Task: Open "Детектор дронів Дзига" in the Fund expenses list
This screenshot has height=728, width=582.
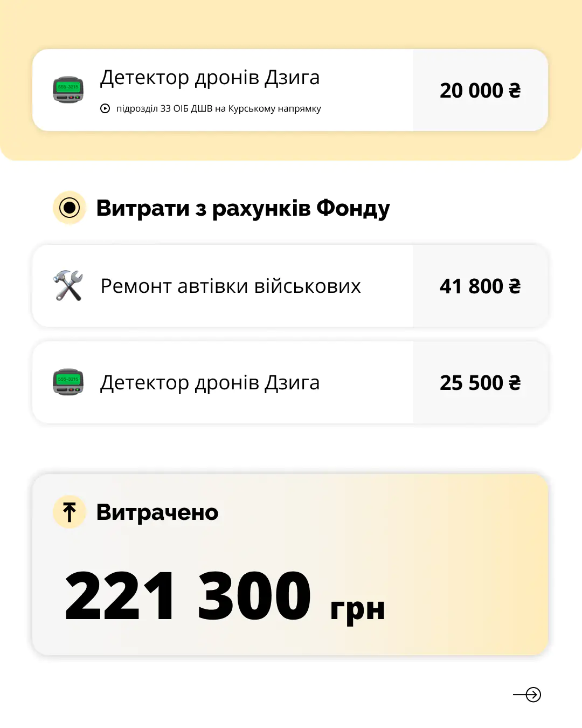Action: pyautogui.click(x=210, y=383)
